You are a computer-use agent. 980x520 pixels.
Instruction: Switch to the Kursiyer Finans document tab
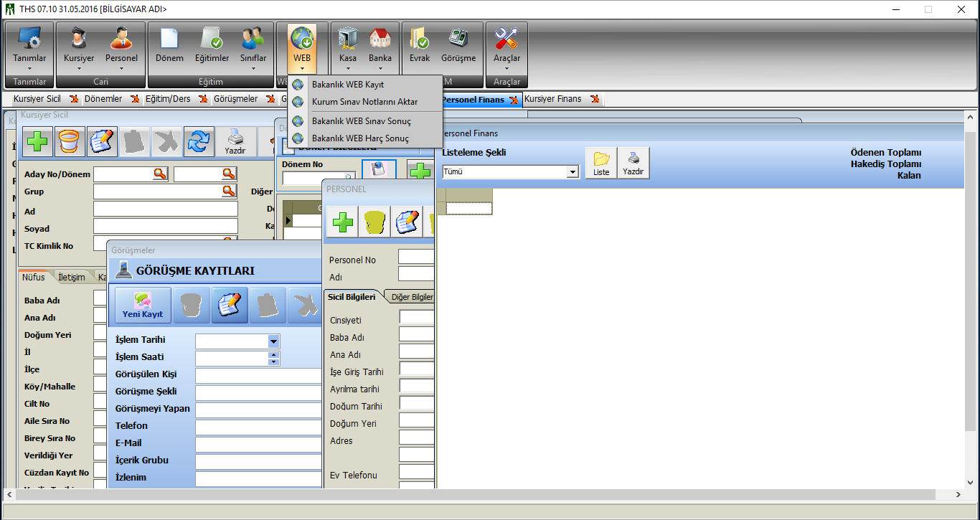553,99
